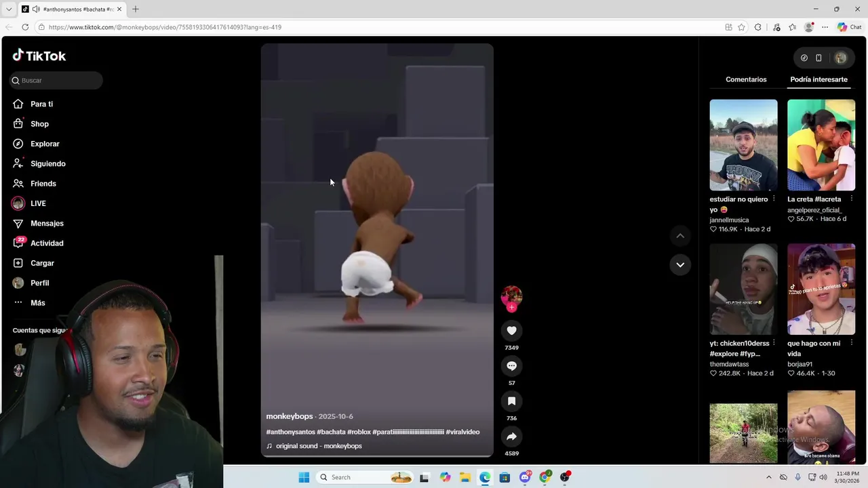Open the Favorites list icon
Image resolution: width=868 pixels, height=488 pixels.
[792, 27]
